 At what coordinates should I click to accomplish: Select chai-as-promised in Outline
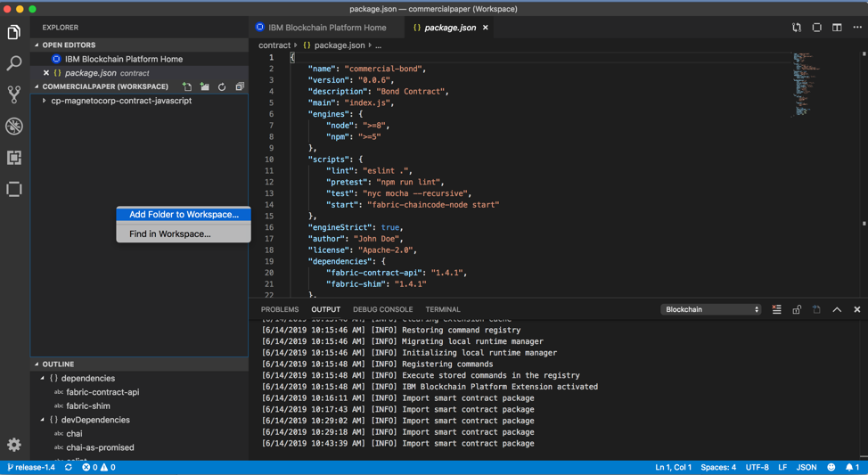pyautogui.click(x=100, y=447)
